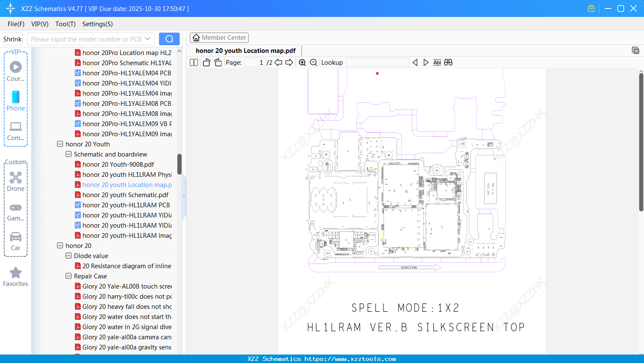The image size is (644, 363).
Task: Go to the previous page arrow
Action: [x=278, y=63]
